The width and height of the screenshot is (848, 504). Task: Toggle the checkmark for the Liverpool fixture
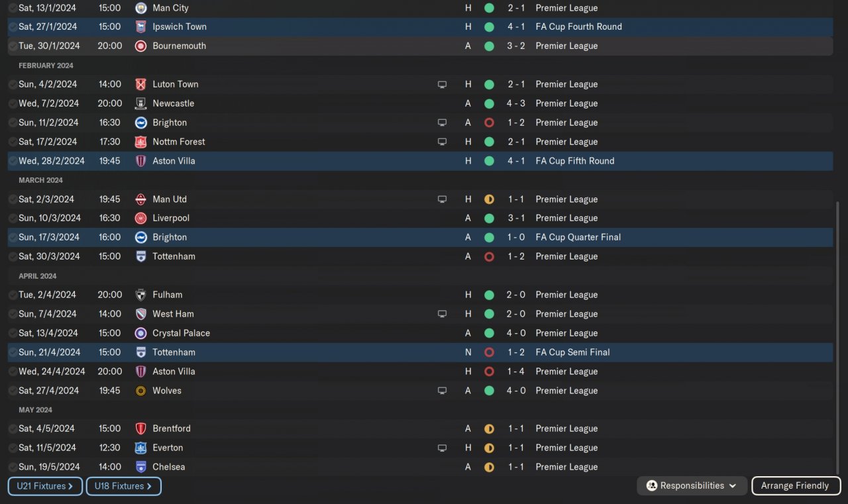click(x=13, y=219)
